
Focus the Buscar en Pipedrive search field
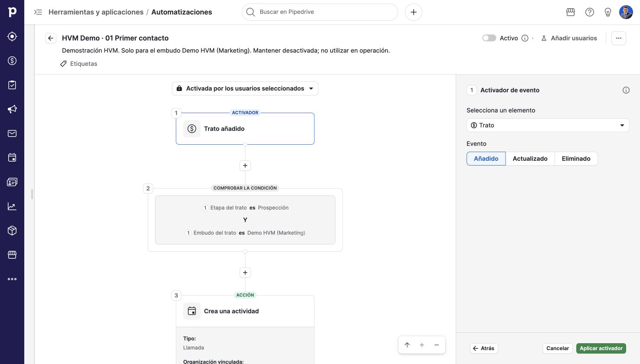pos(320,12)
